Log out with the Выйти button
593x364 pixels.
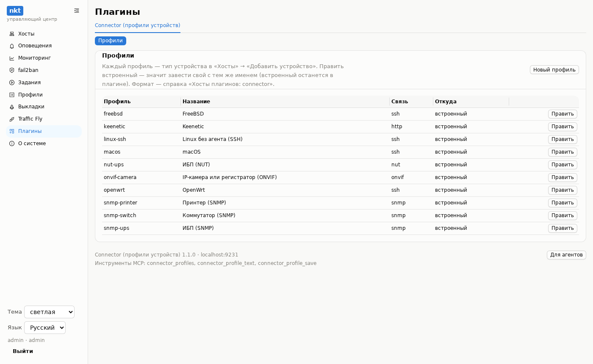click(23, 351)
